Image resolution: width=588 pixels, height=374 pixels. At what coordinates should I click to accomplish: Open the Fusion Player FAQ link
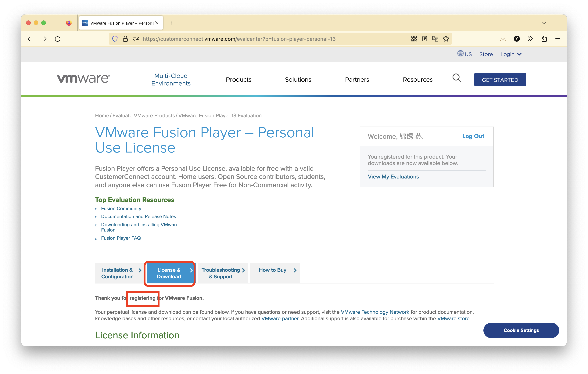121,238
